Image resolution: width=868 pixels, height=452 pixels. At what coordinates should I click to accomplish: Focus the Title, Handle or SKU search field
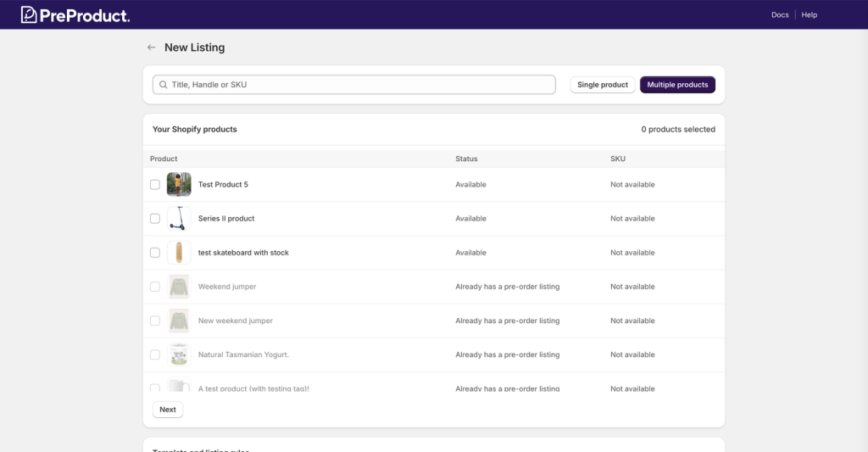[x=353, y=85]
